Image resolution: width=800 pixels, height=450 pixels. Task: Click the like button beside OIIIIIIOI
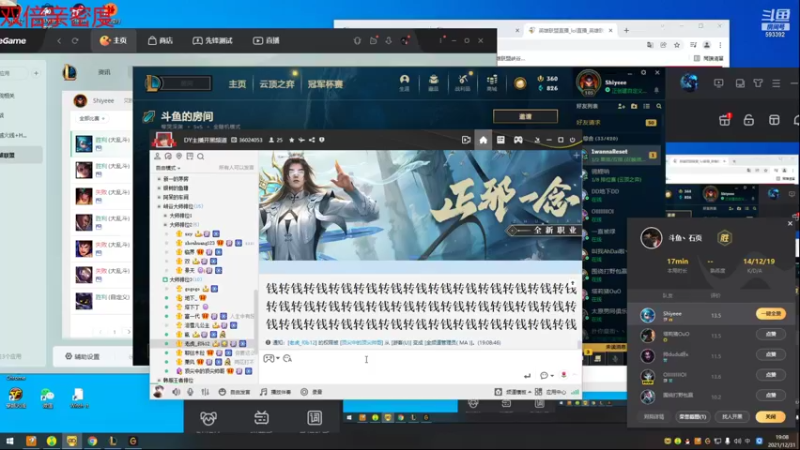[770, 375]
